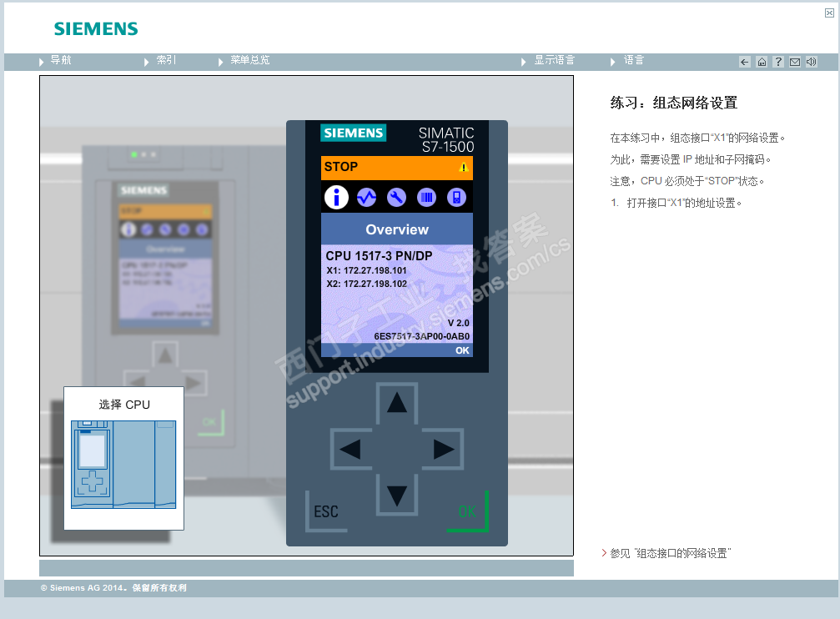Click the right arrow key on CPU panel
840x619 pixels.
(443, 449)
